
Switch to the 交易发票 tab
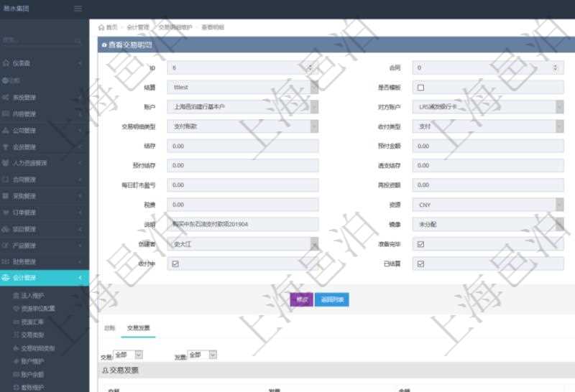138,328
